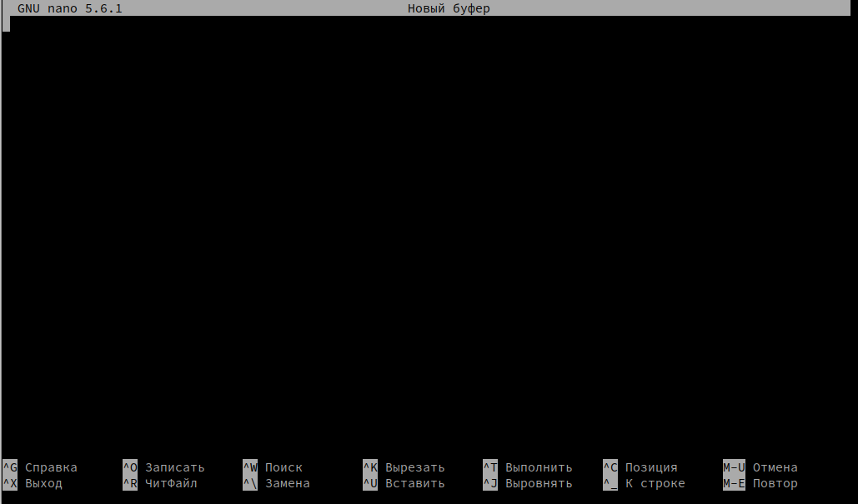Click the Новый буфер title text
The image size is (858, 504).
click(449, 8)
